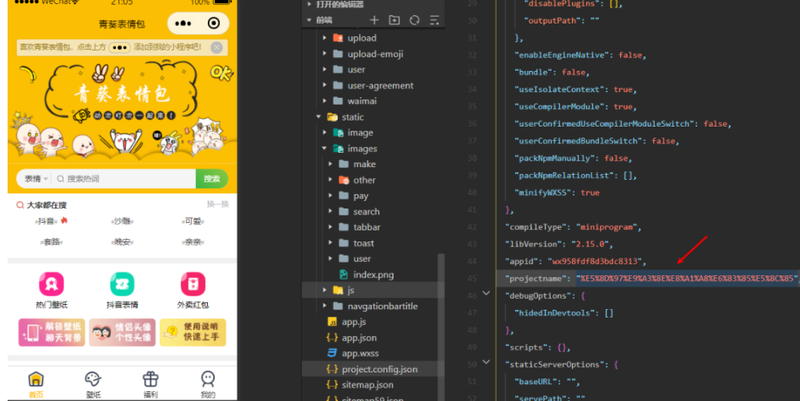The height and width of the screenshot is (401, 800).
Task: Switch to the 福利 bottom tab
Action: click(x=151, y=384)
